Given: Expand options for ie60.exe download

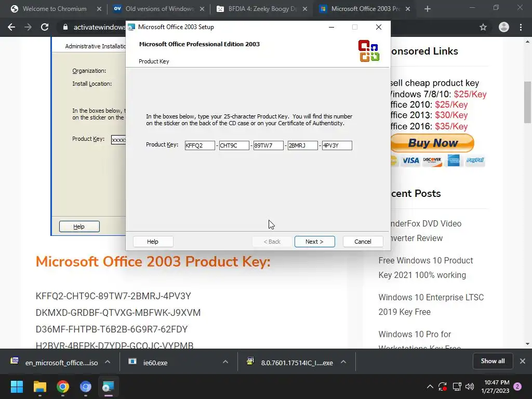Looking at the screenshot, I should 225,362.
